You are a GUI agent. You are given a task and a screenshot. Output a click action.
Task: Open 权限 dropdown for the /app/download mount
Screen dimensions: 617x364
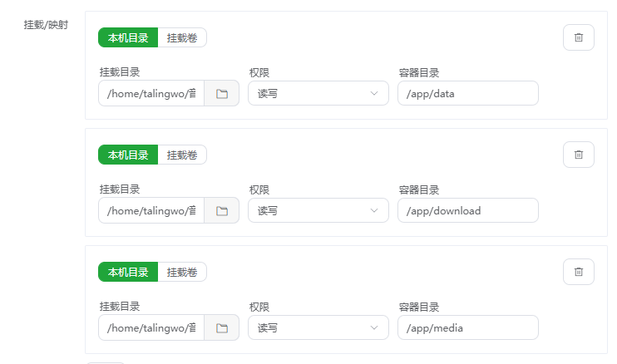[318, 211]
